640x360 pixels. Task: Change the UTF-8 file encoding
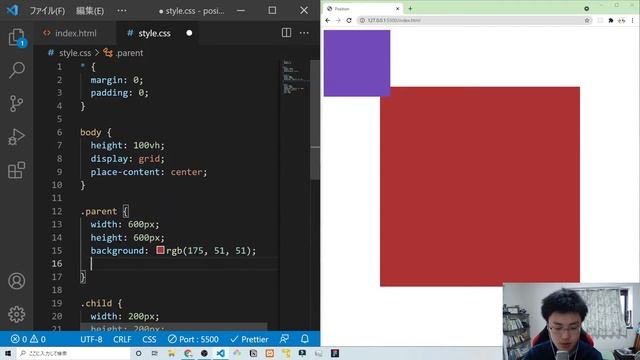[x=91, y=339]
